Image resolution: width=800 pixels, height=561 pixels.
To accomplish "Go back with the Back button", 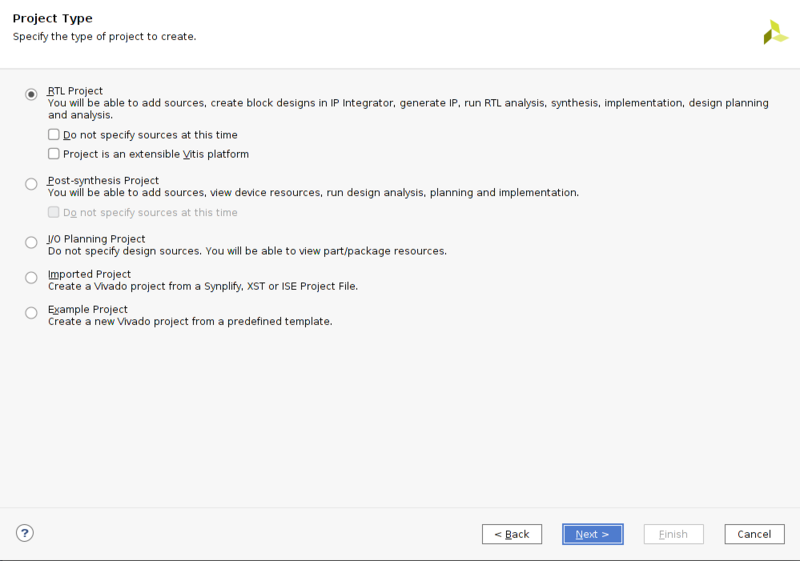I will (x=512, y=534).
